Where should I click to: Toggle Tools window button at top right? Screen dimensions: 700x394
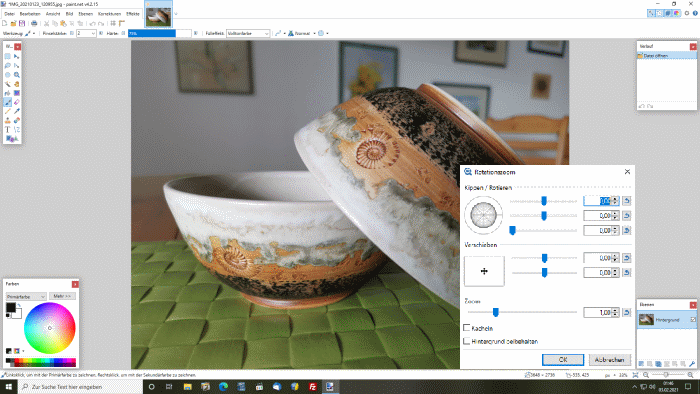[651, 13]
